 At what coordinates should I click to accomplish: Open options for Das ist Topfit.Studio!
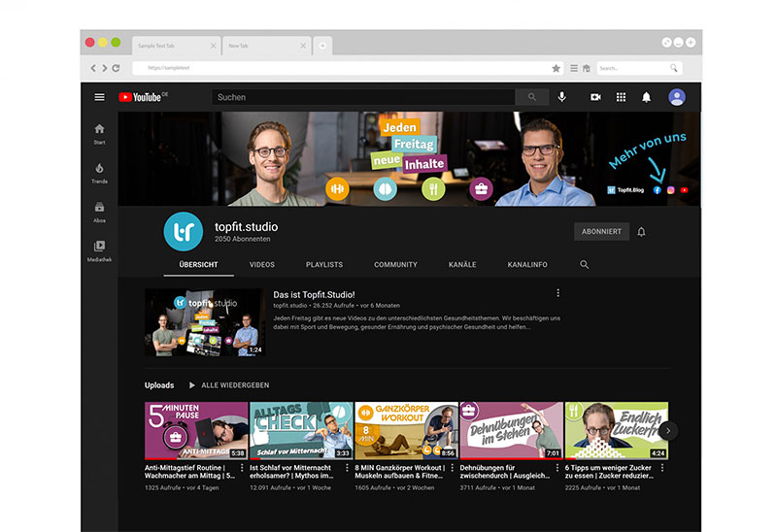(x=557, y=293)
